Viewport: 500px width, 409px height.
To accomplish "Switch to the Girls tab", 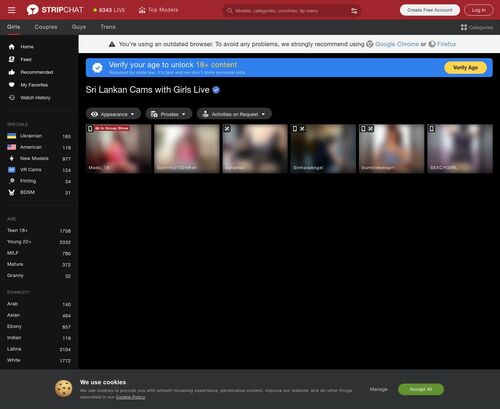I will pyautogui.click(x=13, y=27).
